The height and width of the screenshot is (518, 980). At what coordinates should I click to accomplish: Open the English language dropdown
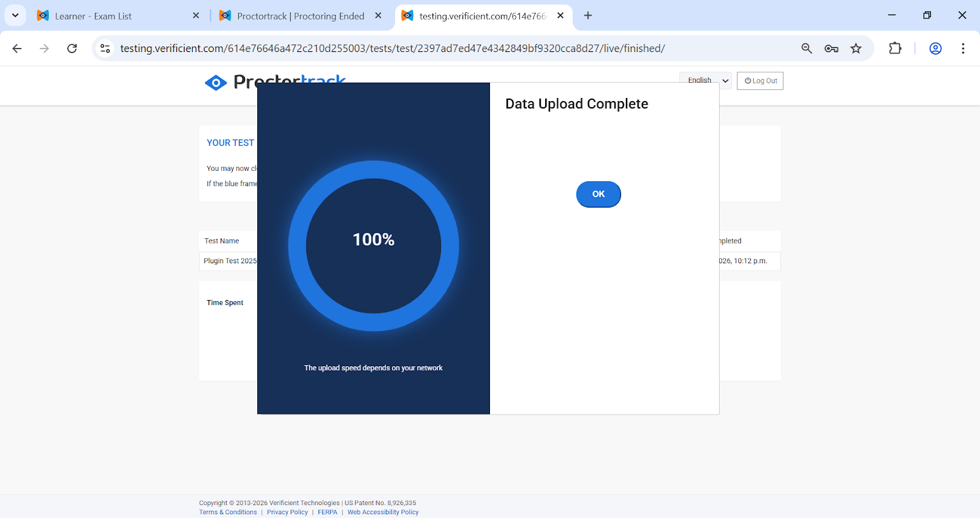click(x=706, y=81)
